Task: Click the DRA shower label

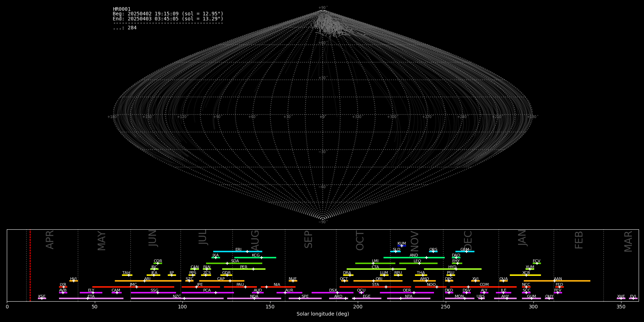Action: pos(347,273)
